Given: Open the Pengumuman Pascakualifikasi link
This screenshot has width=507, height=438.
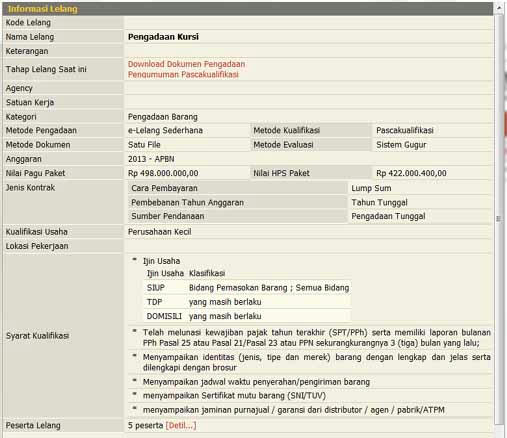Looking at the screenshot, I should (x=183, y=74).
